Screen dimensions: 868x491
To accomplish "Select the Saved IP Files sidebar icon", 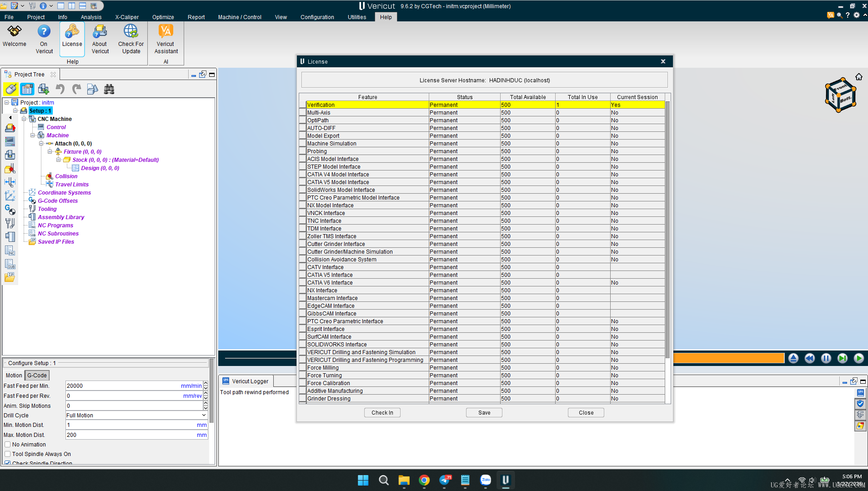I will click(10, 277).
